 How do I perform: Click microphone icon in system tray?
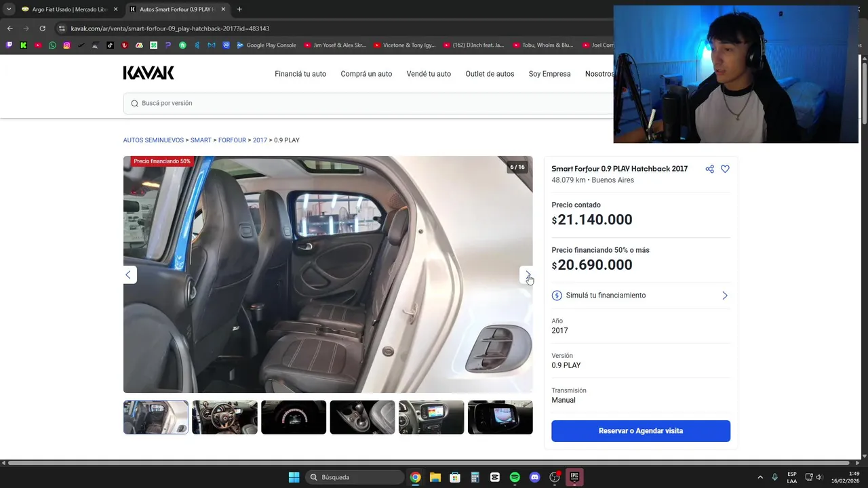[x=774, y=477]
